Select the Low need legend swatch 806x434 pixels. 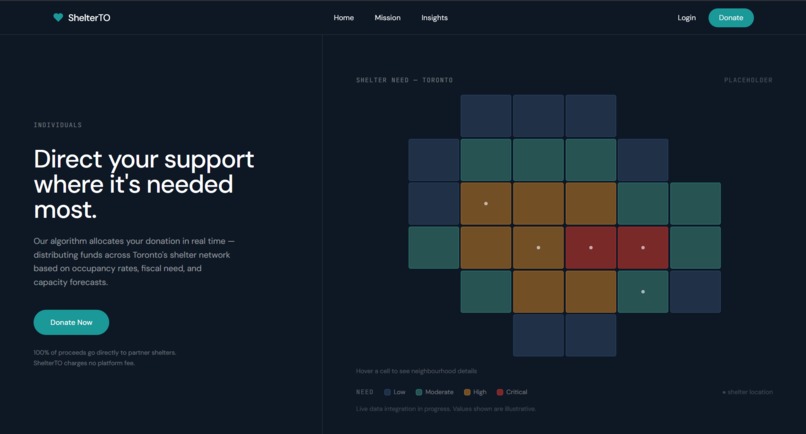388,392
